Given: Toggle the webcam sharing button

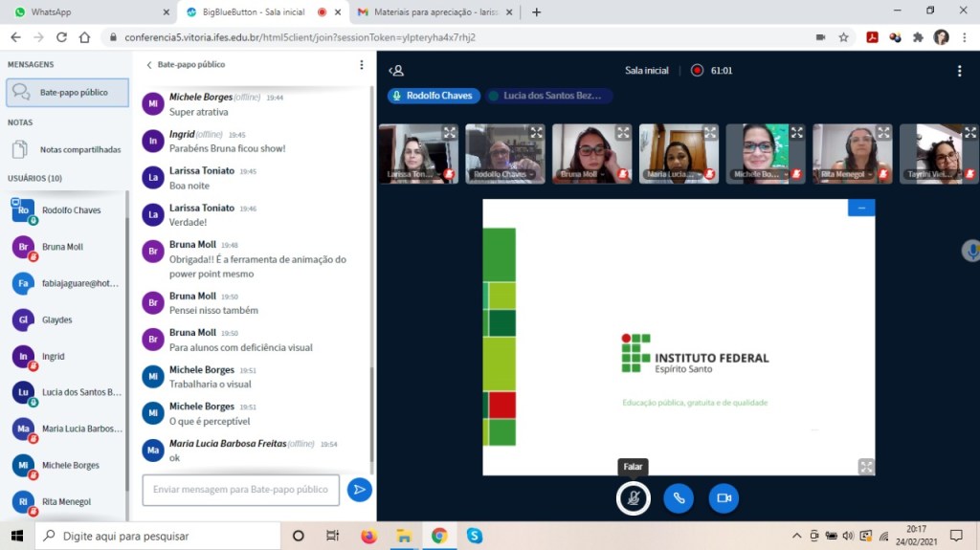Looking at the screenshot, I should coord(724,498).
